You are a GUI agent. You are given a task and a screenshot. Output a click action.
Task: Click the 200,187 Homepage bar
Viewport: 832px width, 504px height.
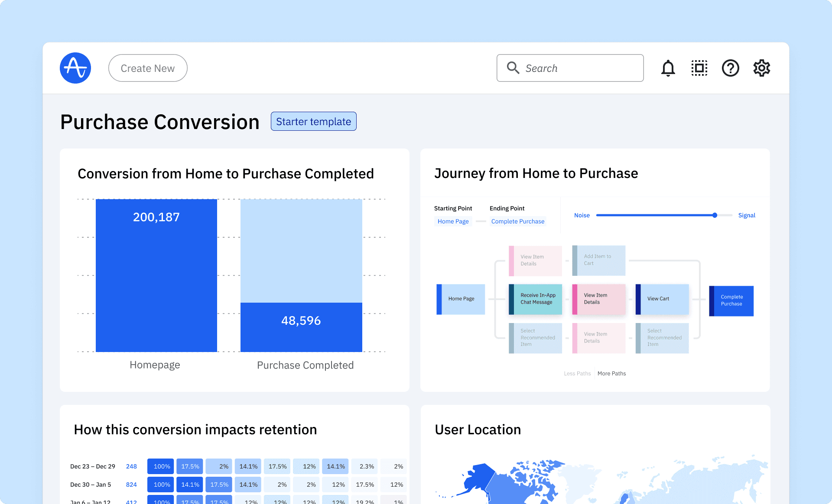coord(156,275)
